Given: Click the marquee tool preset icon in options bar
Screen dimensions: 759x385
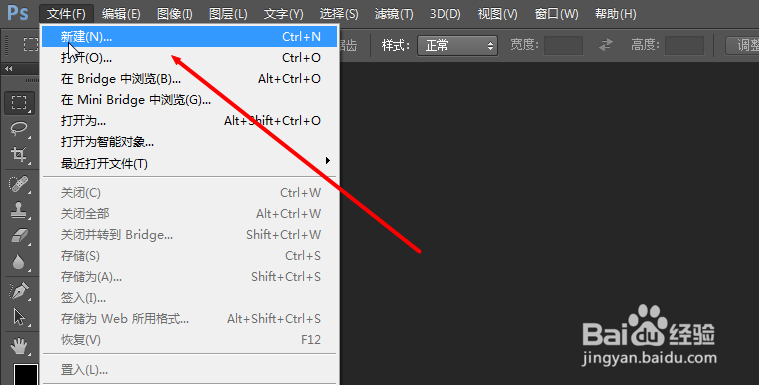Looking at the screenshot, I should (30, 45).
